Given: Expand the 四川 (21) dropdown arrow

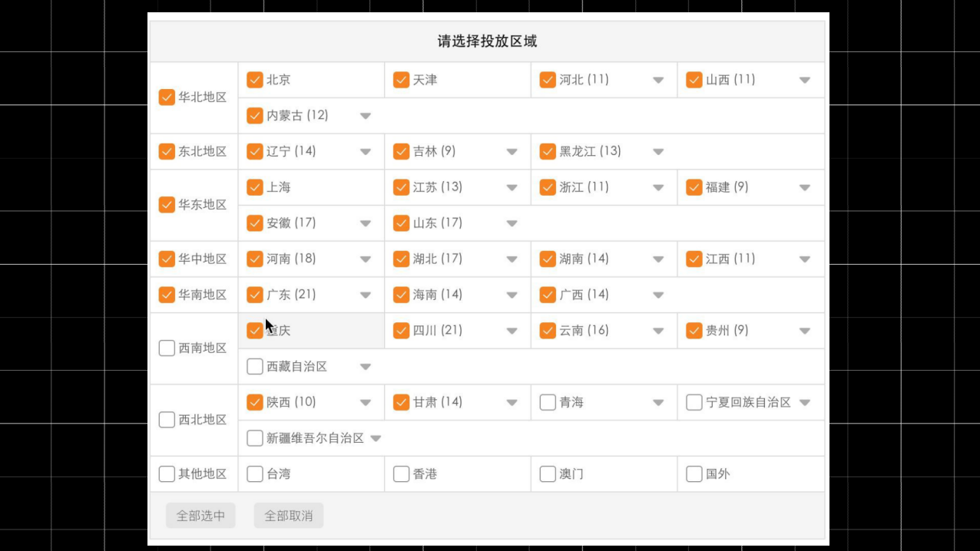Looking at the screenshot, I should 512,332.
